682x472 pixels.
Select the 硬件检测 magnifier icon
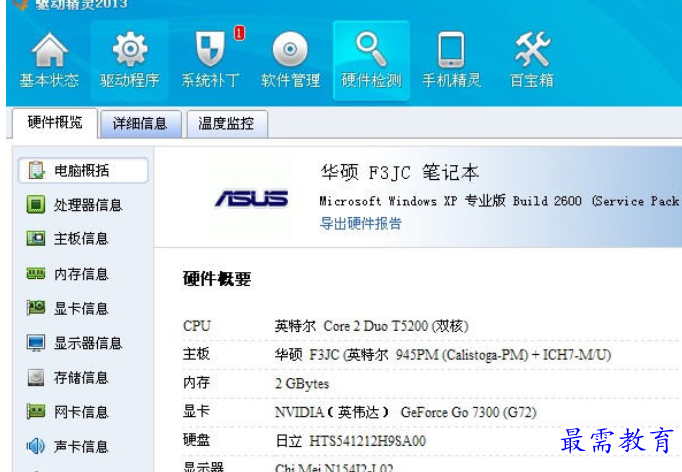coord(371,49)
